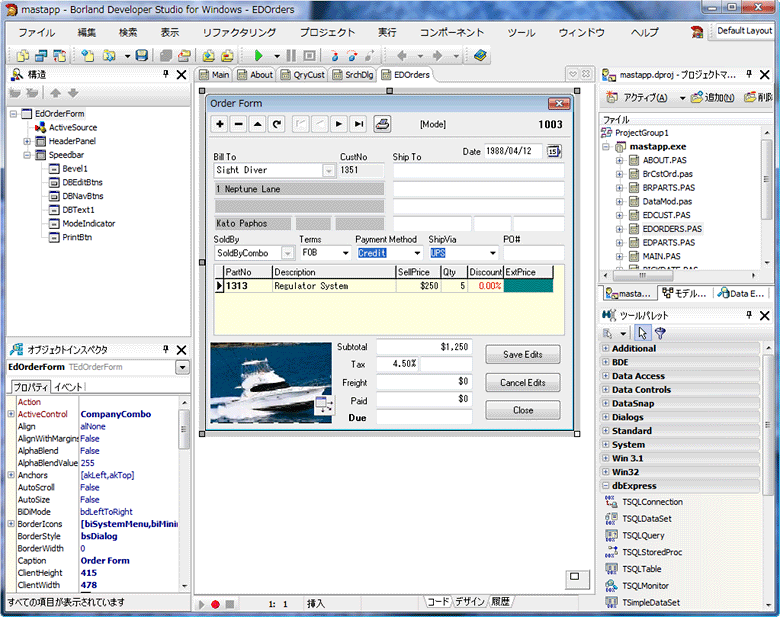The width and height of the screenshot is (780, 617).
Task: Open the date picker calendar icon
Action: pyautogui.click(x=553, y=151)
